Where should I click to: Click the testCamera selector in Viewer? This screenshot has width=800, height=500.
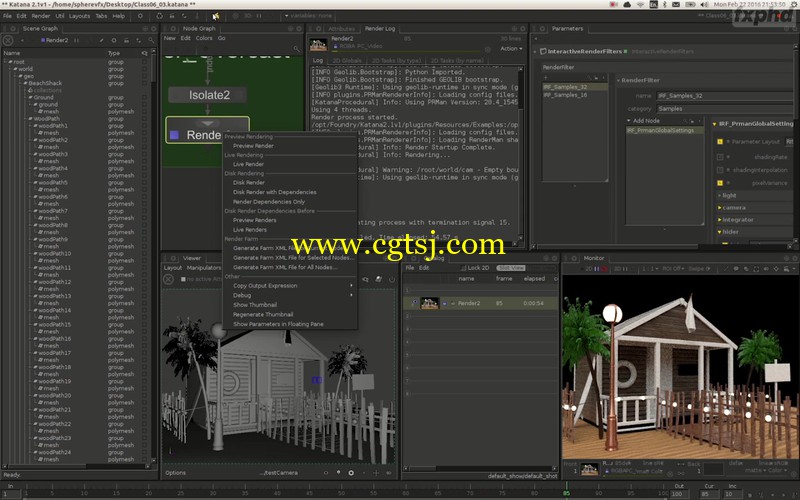click(280, 473)
